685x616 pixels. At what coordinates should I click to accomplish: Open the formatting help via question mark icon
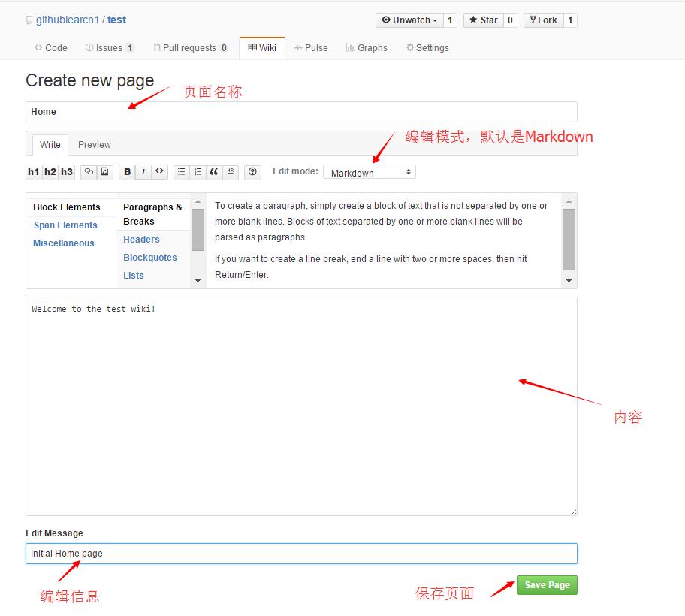point(252,171)
